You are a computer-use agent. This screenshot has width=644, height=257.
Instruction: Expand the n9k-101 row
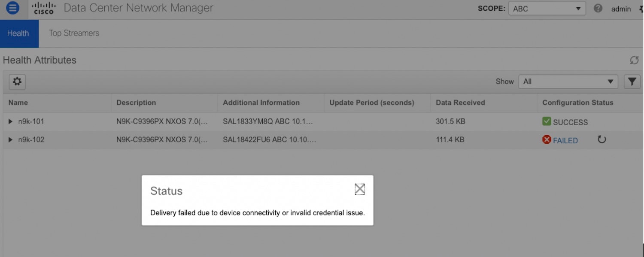point(11,121)
